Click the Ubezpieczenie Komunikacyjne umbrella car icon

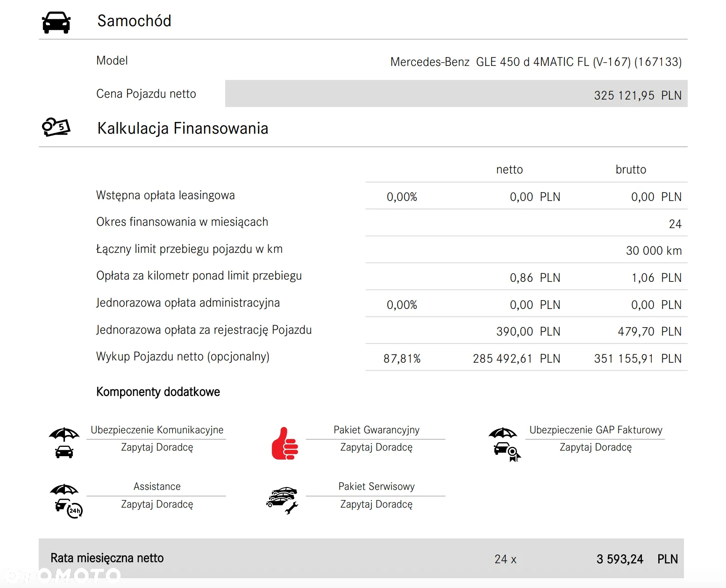[64, 443]
